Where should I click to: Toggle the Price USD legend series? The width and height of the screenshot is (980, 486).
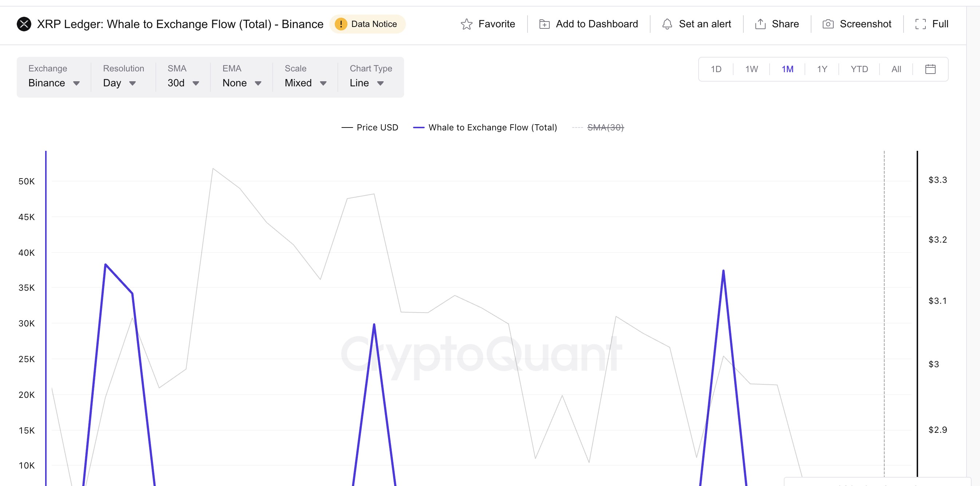(x=370, y=128)
